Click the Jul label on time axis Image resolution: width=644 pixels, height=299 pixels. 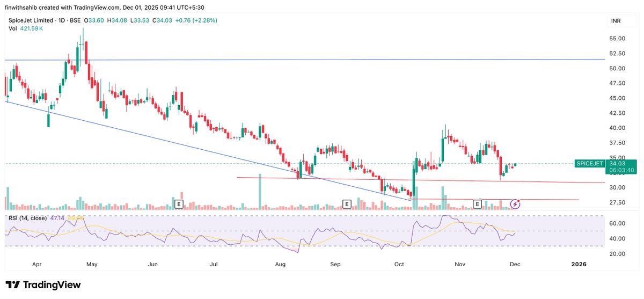point(215,265)
